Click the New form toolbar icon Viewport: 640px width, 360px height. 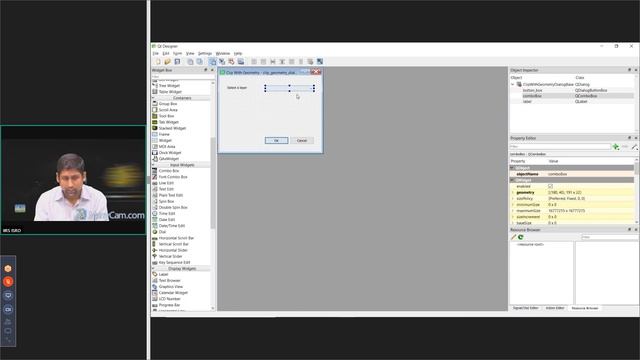point(158,62)
